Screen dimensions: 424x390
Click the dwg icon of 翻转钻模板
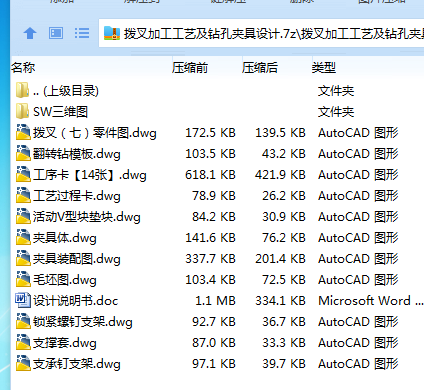point(23,153)
